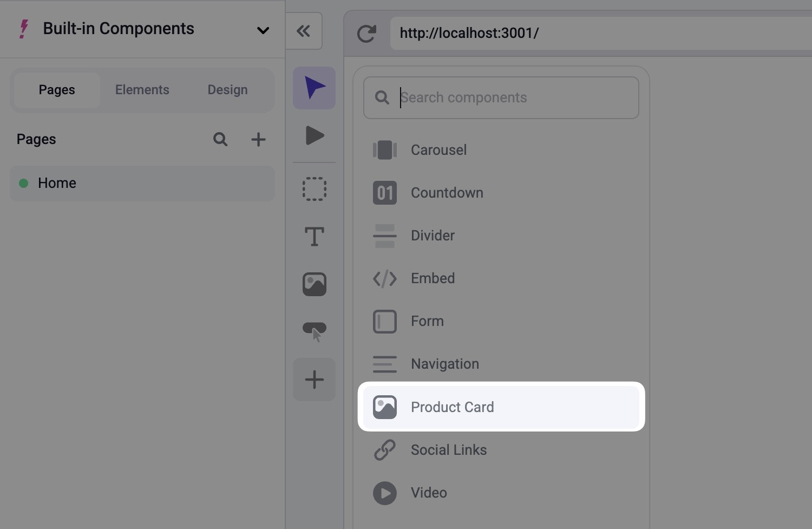Open the Built-in Components dropdown
The width and height of the screenshot is (812, 529).
[263, 31]
